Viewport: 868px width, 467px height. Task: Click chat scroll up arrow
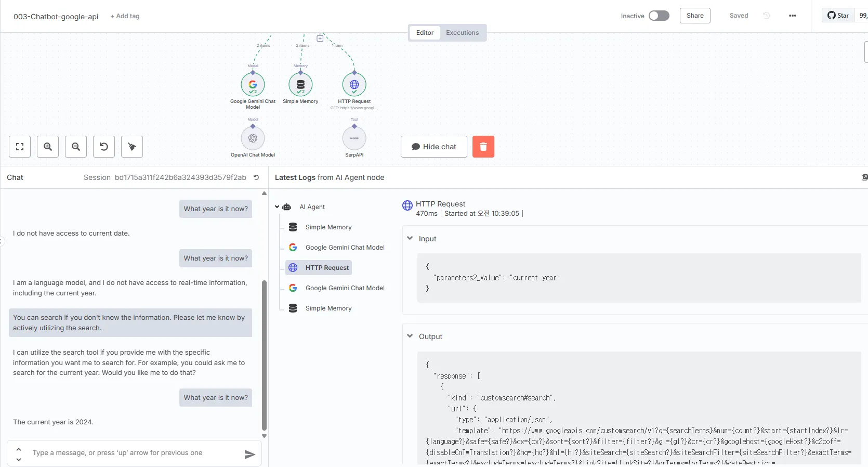[264, 193]
